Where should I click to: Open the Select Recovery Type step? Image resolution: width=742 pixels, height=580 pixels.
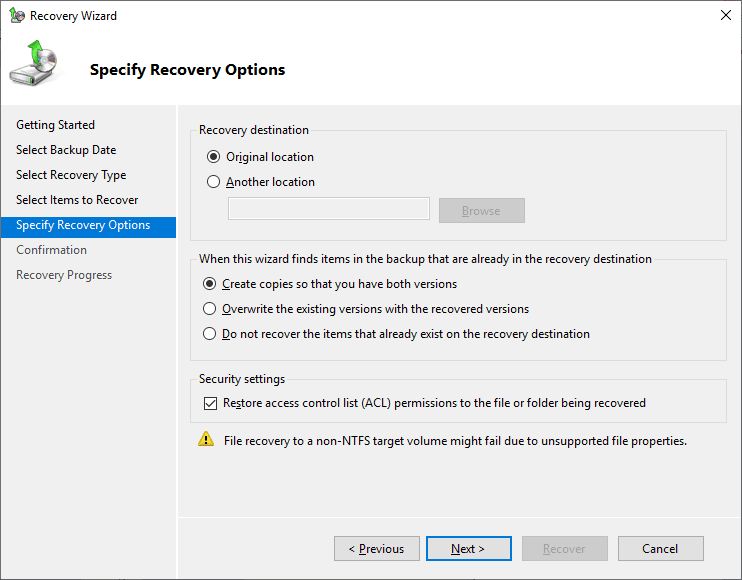coord(71,175)
